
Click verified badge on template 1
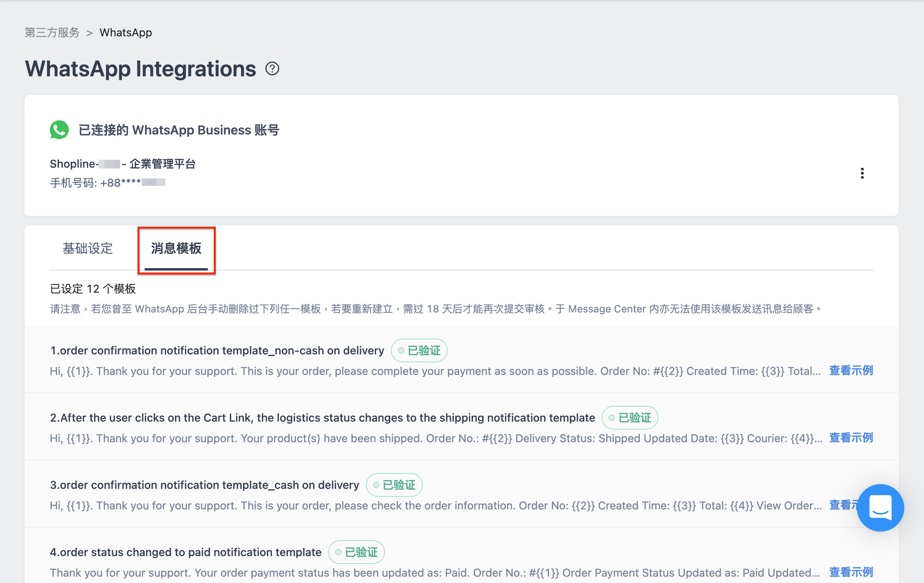point(419,350)
